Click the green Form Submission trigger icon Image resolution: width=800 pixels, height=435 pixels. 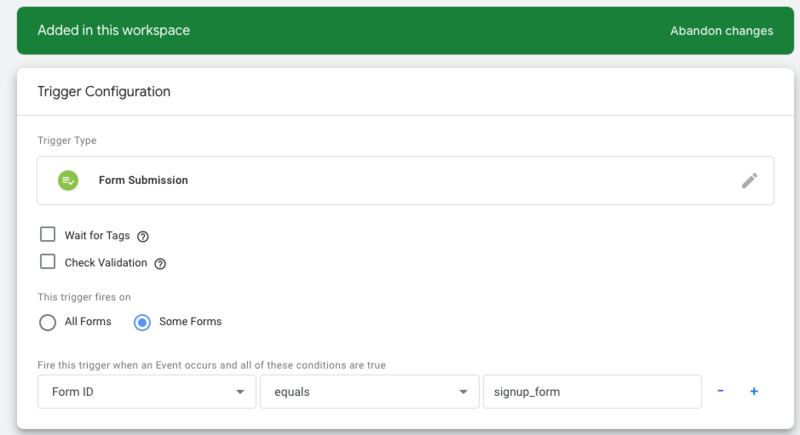coord(68,181)
